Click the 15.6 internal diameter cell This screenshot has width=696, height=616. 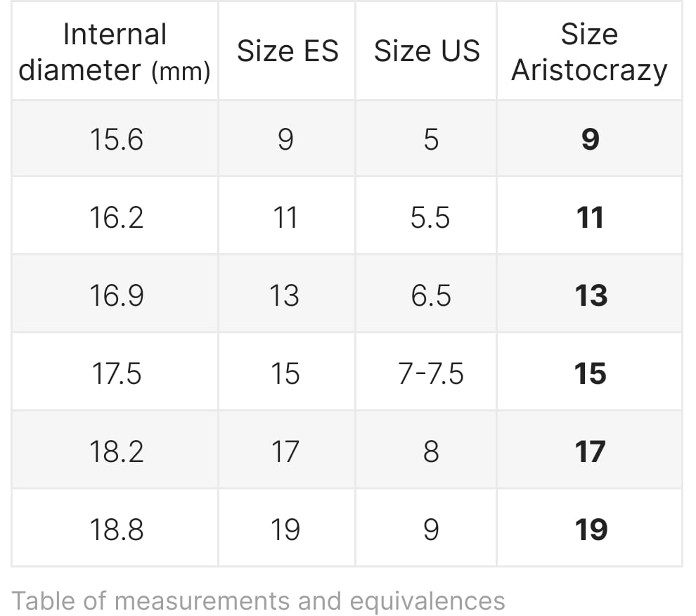[x=115, y=139]
